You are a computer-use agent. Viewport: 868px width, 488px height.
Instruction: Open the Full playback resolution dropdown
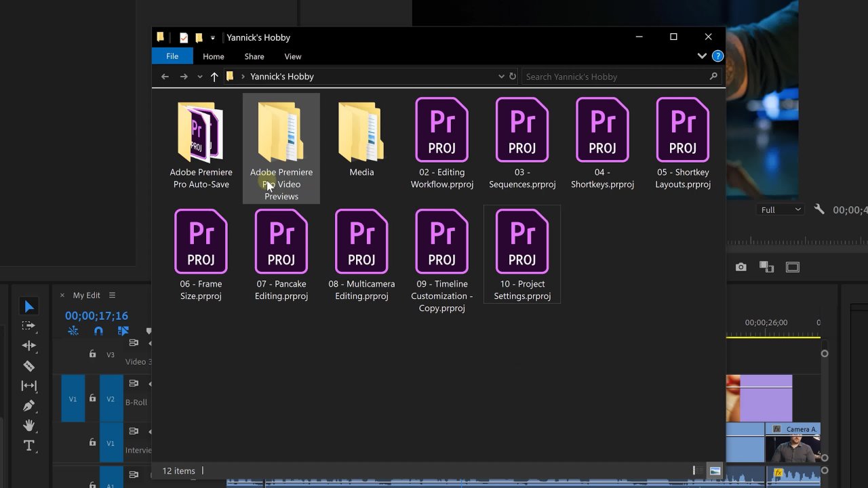(781, 210)
